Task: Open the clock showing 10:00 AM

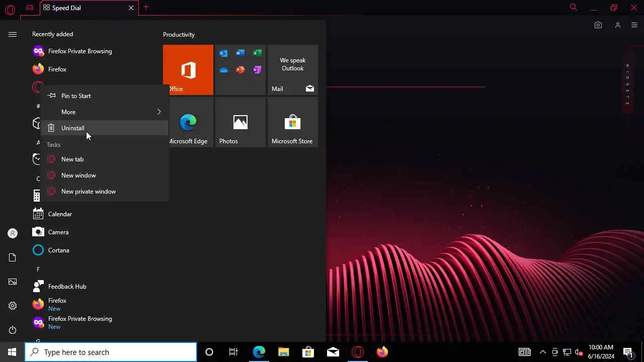Action: [601, 352]
